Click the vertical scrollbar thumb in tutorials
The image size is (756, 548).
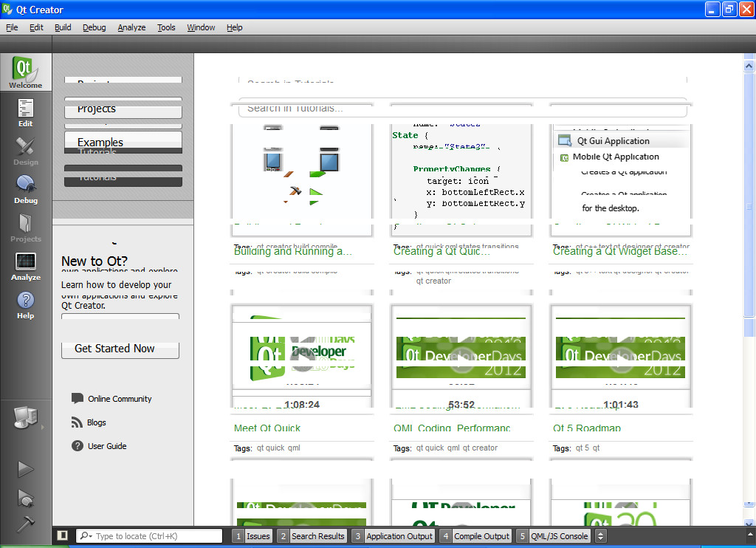749,207
